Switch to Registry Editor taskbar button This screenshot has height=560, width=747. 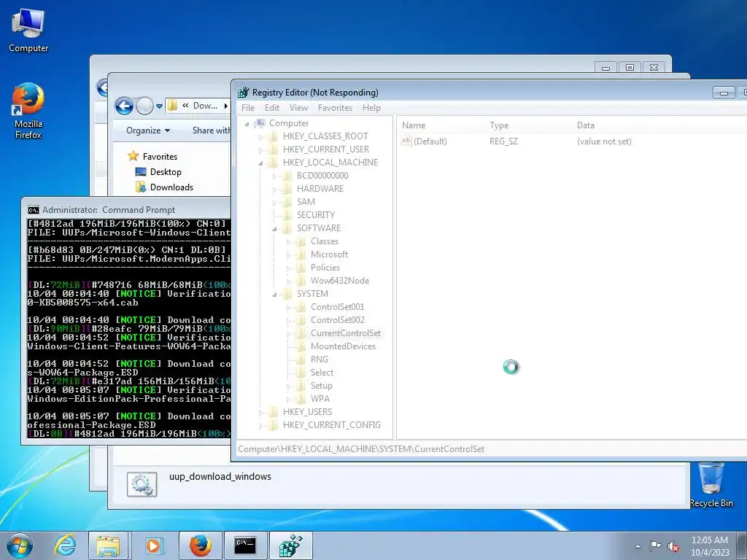click(290, 545)
